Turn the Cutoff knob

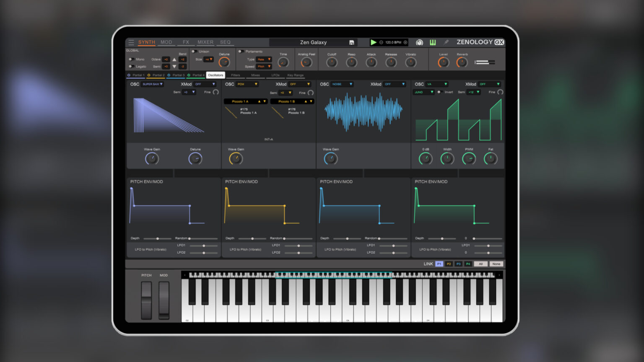point(331,62)
